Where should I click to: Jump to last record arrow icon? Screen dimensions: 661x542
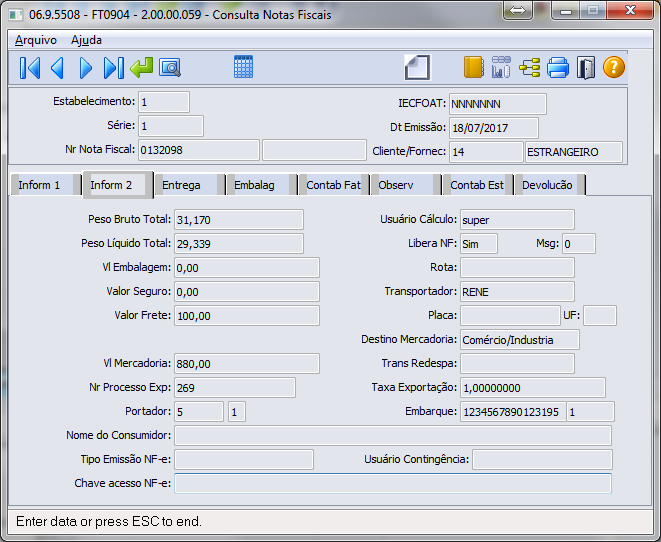pos(114,67)
